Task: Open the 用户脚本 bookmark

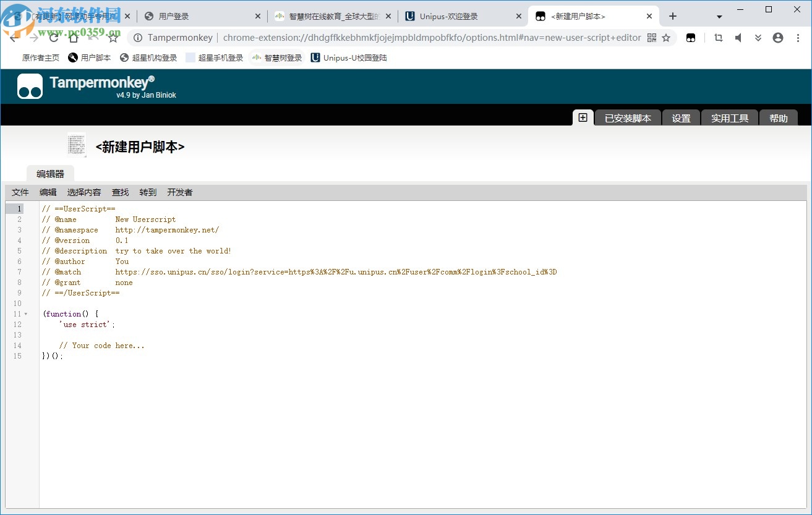Action: [x=90, y=57]
